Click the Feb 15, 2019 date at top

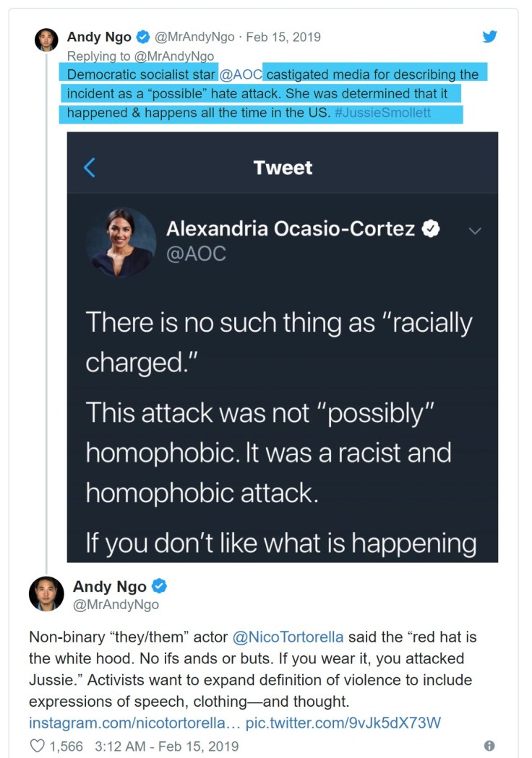[x=283, y=37]
